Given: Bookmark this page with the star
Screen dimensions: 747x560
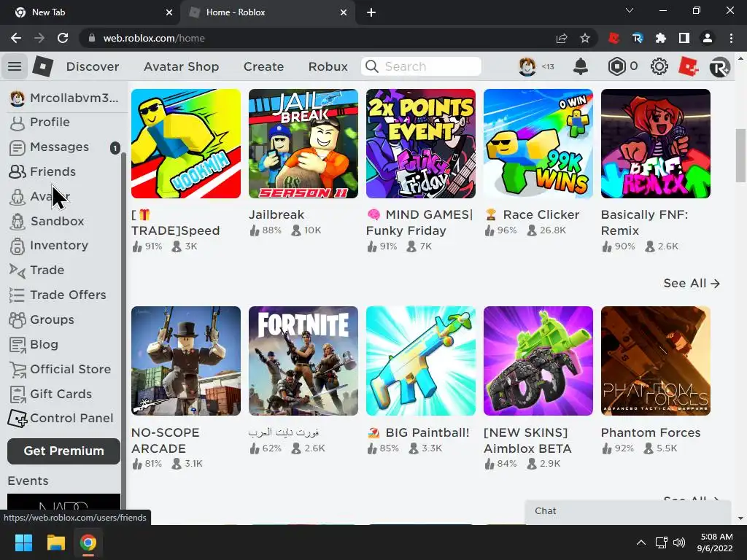Looking at the screenshot, I should click(585, 38).
